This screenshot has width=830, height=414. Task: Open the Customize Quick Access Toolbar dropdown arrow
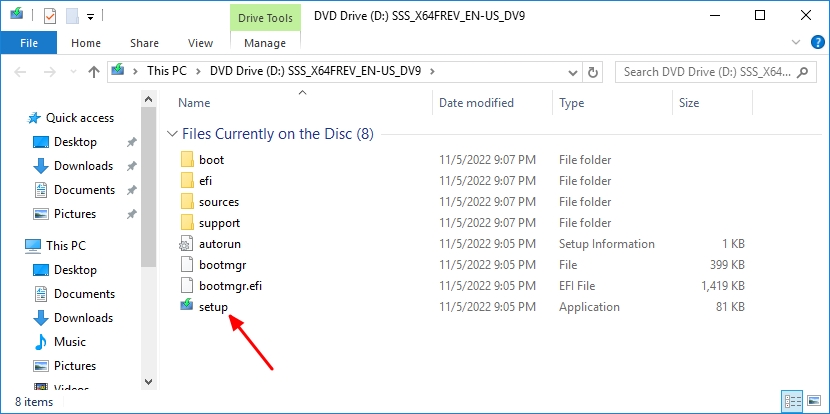(x=91, y=16)
